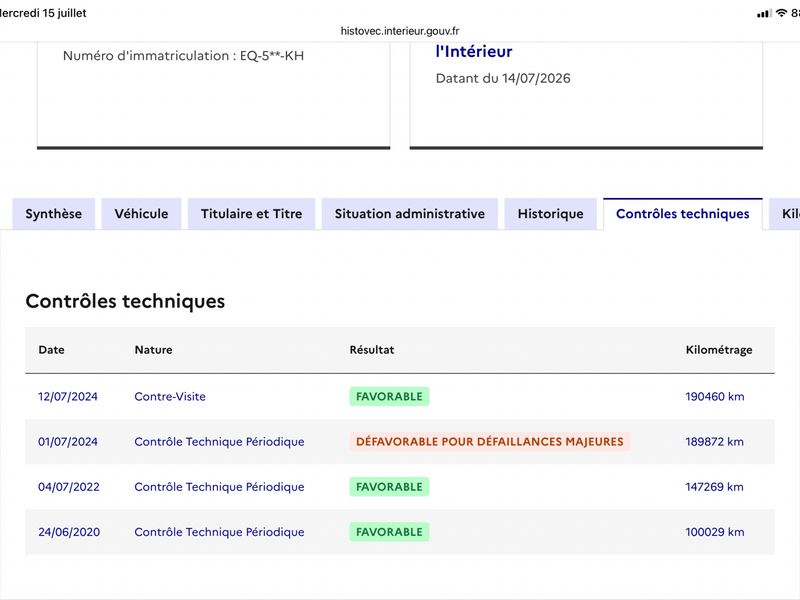
Task: Click the 190460 km mileage value
Action: [x=715, y=396]
